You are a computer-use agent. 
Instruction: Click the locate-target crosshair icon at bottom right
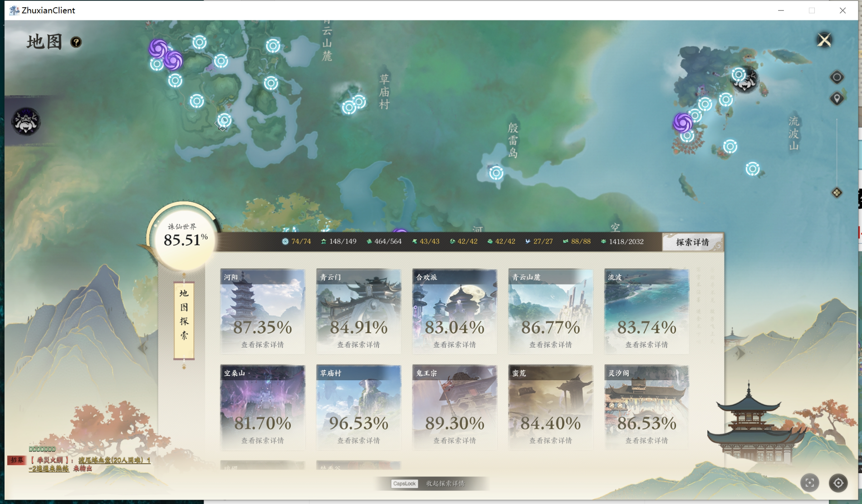coord(838,483)
